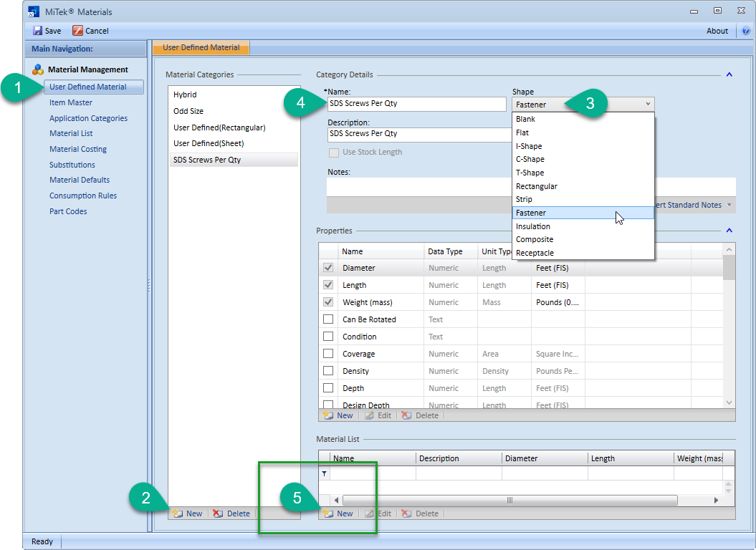The width and height of the screenshot is (756, 550).
Task: Collapse the Category Details section
Action: [729, 74]
